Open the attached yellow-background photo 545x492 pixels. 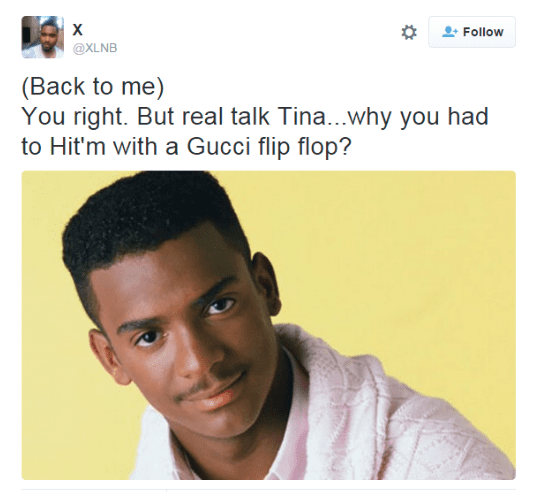[268, 325]
